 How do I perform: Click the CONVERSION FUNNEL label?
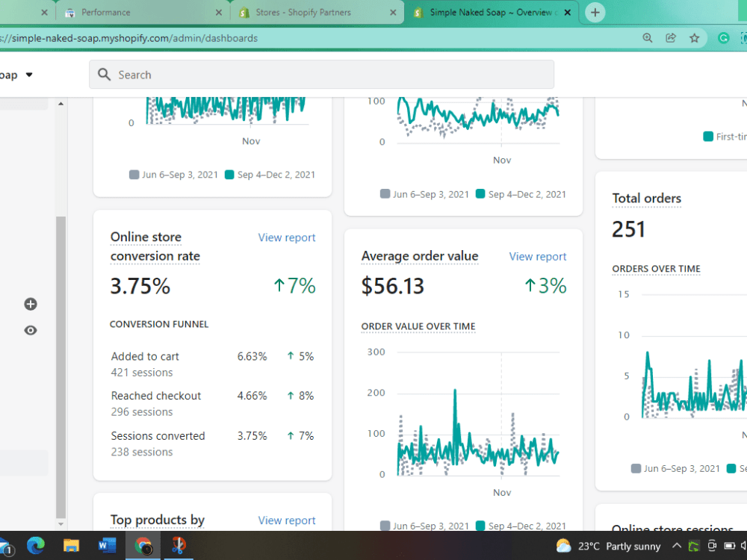159,324
